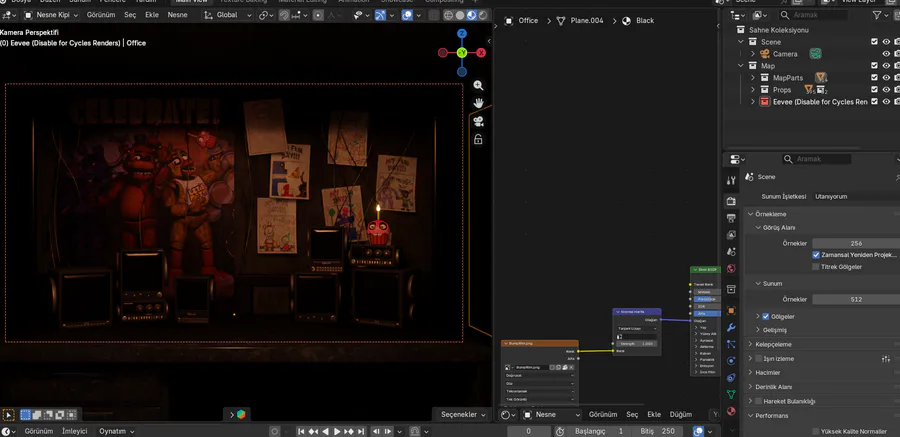The height and width of the screenshot is (437, 900).
Task: Enable the Hareket Bulanıklığı checkbox
Action: pyautogui.click(x=759, y=401)
